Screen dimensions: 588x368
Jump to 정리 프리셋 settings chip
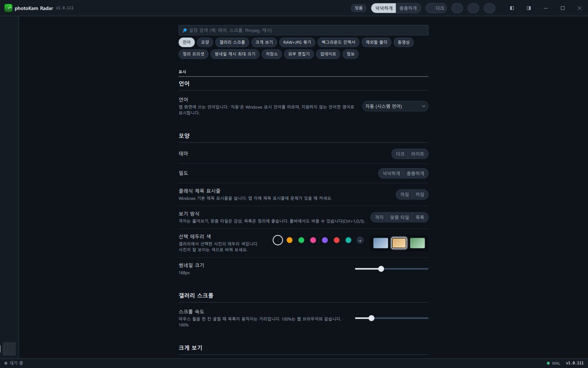193,54
